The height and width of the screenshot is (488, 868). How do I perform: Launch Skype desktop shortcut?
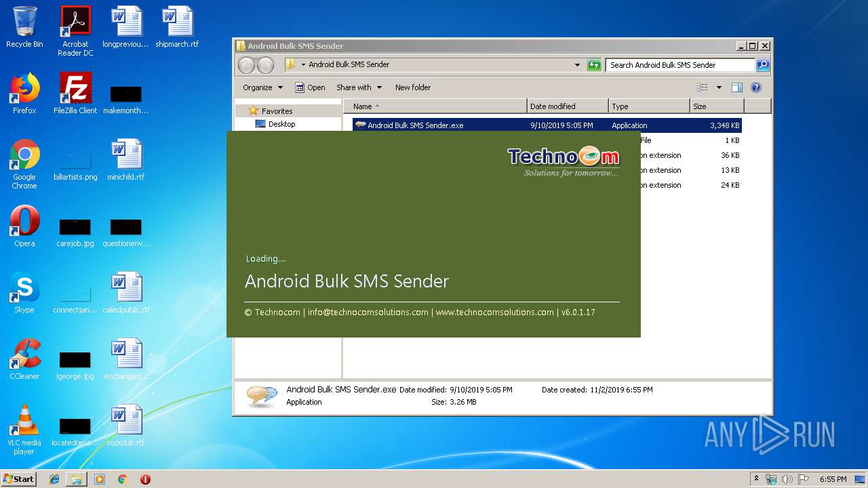tap(24, 293)
